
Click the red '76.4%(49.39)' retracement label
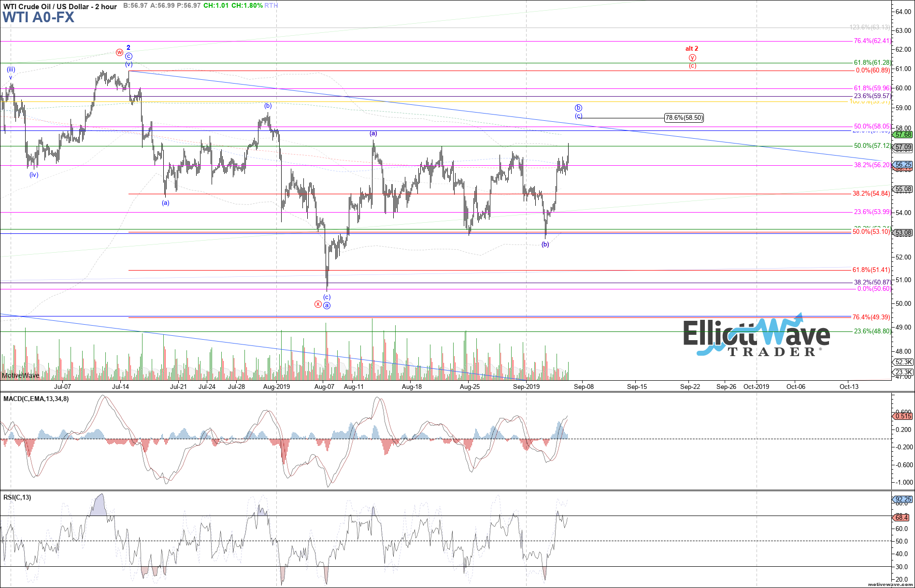pos(871,317)
